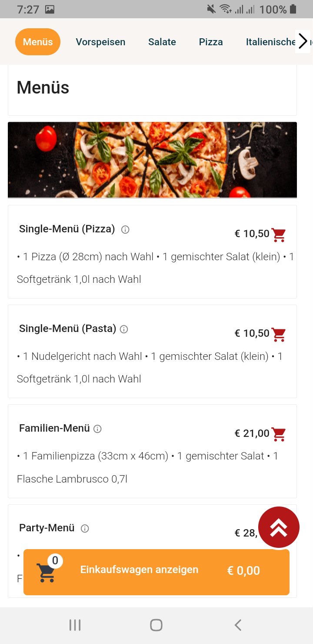This screenshot has height=644, width=313.
Task: Show info for Single-Menü (Pizza)
Action: [x=125, y=230]
